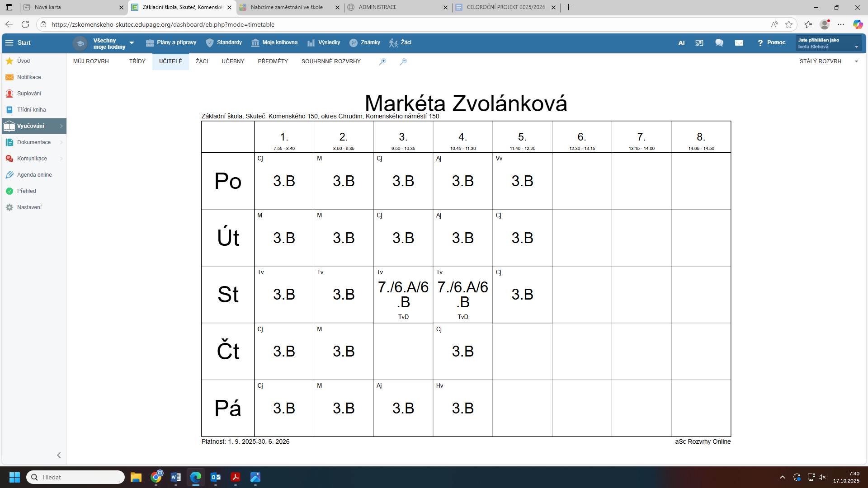Open the mail envelope icon in header
The width and height of the screenshot is (868, 488).
pos(739,43)
